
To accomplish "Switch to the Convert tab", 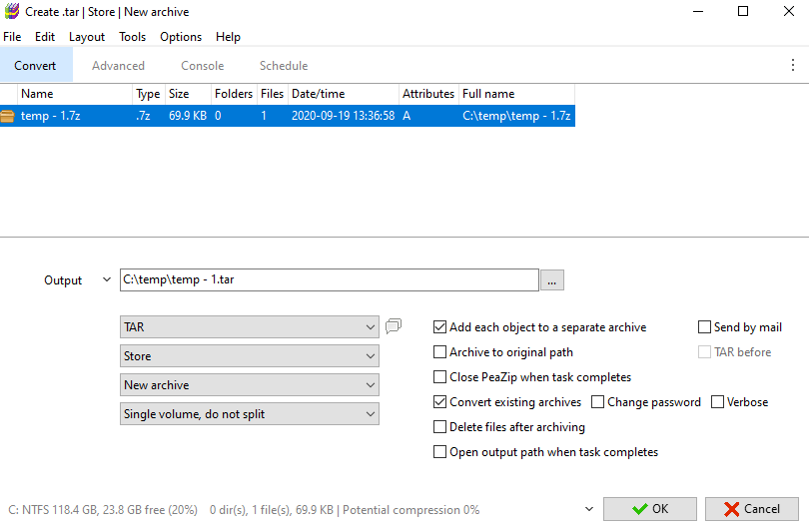I will (x=35, y=66).
